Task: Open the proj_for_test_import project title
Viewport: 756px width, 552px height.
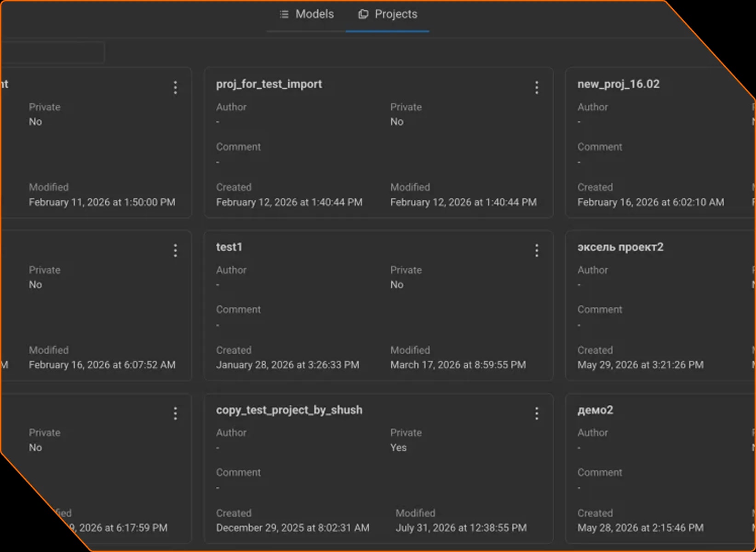Action: pos(269,84)
